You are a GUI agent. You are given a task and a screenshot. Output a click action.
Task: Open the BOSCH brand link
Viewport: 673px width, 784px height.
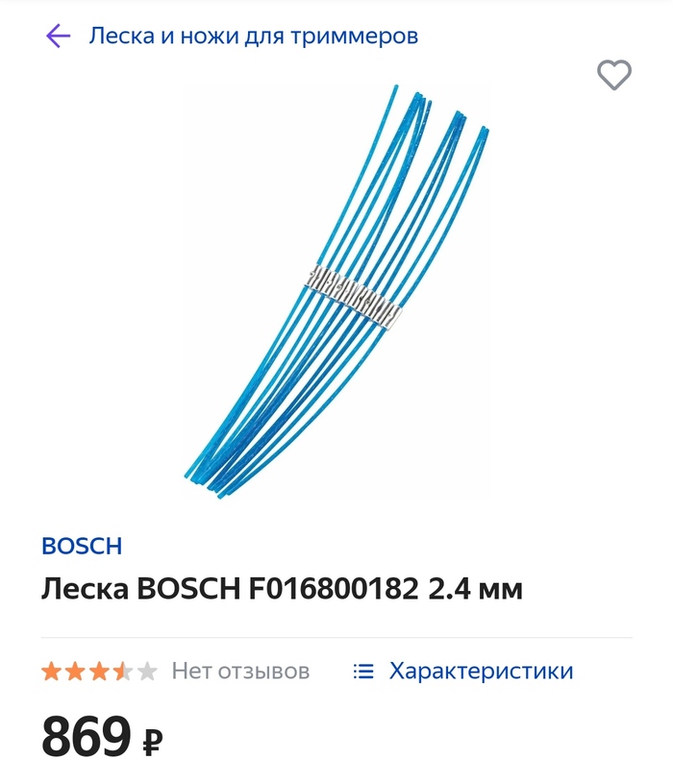[x=82, y=546]
